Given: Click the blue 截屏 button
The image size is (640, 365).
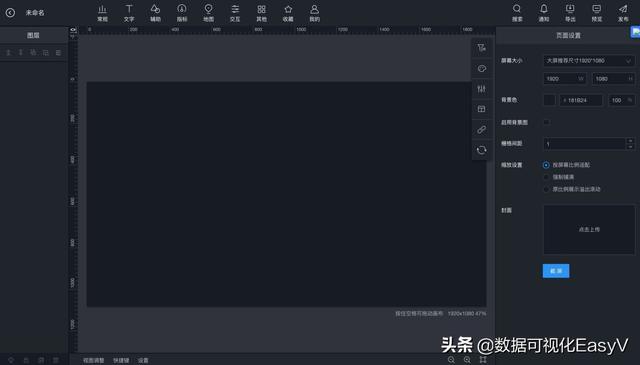Looking at the screenshot, I should click(x=556, y=271).
